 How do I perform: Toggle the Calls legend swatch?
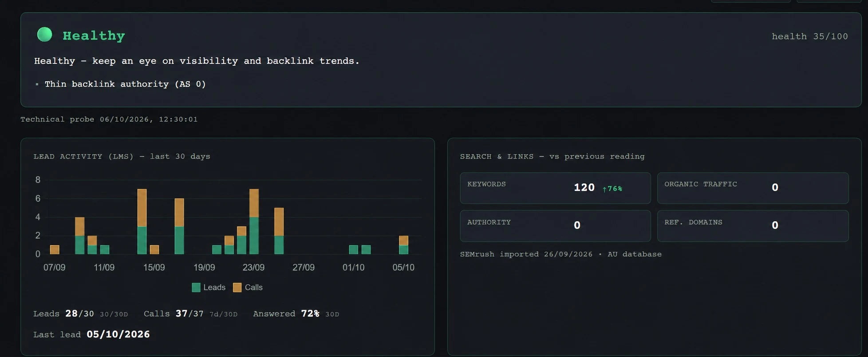[237, 287]
